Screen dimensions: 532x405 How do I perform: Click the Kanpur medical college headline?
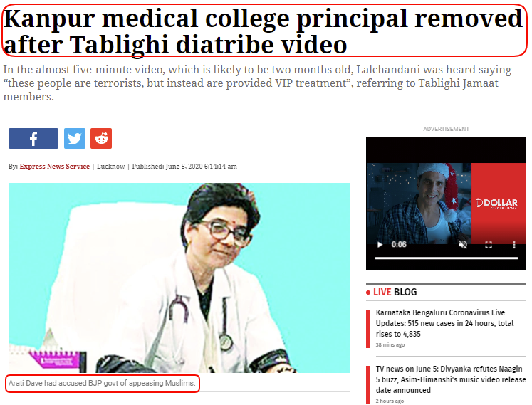pyautogui.click(x=263, y=31)
